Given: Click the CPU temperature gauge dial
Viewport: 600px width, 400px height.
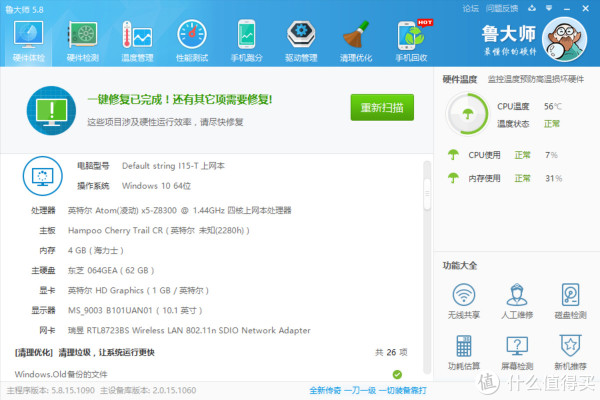Looking at the screenshot, I should (x=467, y=114).
